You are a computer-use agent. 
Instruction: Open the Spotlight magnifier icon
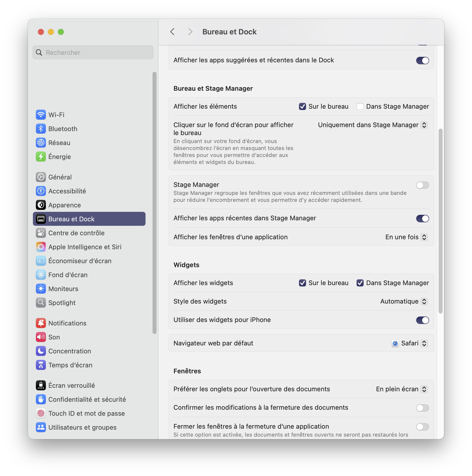[41, 303]
